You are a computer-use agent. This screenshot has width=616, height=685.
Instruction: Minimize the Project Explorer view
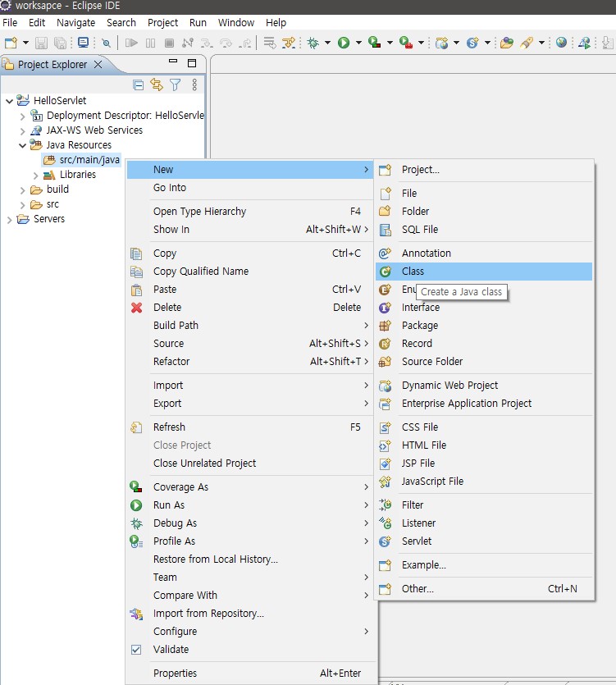pyautogui.click(x=173, y=62)
